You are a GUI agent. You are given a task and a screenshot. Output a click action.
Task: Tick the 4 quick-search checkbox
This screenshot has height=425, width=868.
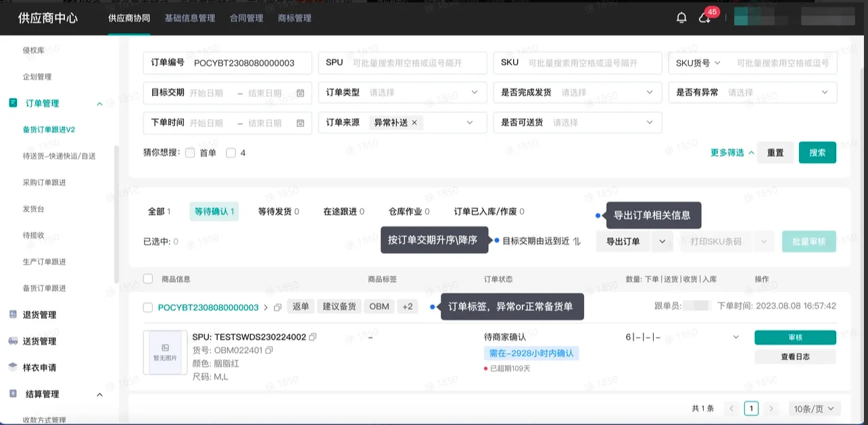coord(231,153)
